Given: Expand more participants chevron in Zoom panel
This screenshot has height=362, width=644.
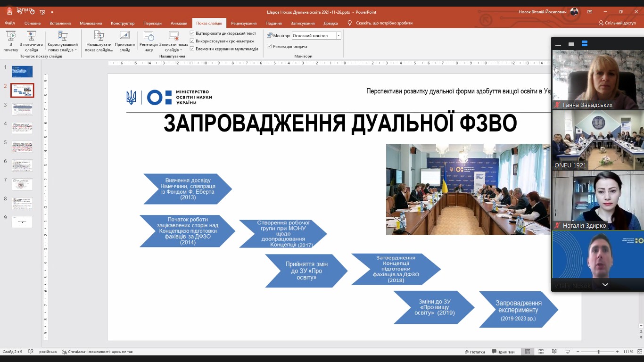Looking at the screenshot, I should 605,285.
